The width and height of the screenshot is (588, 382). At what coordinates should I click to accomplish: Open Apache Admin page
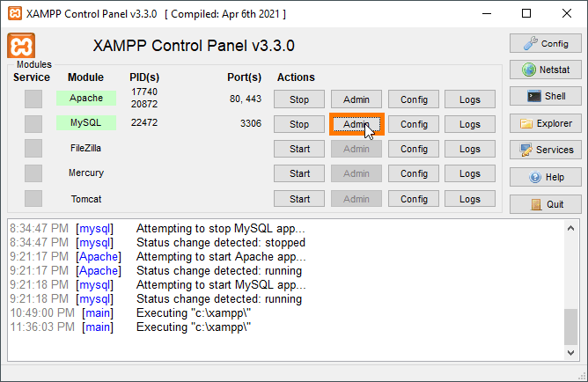click(356, 99)
